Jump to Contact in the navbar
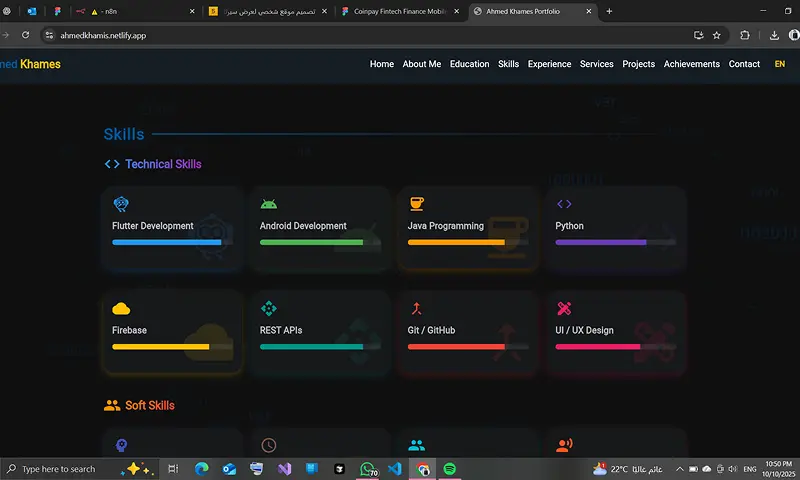This screenshot has height=480, width=800. tap(744, 64)
